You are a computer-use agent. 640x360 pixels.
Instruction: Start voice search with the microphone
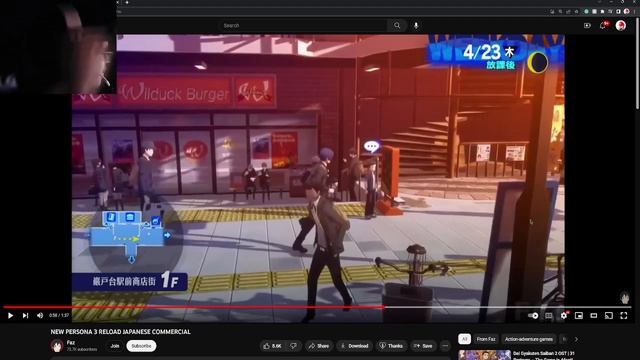416,25
